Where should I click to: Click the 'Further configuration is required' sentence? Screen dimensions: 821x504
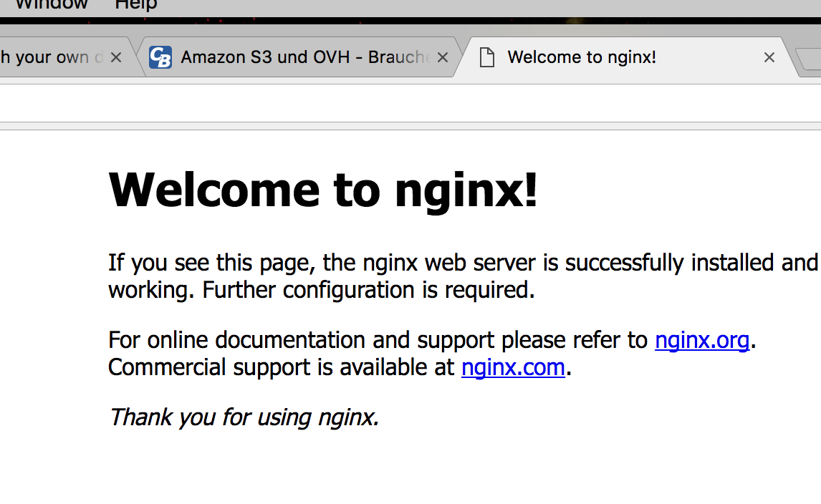click(369, 290)
